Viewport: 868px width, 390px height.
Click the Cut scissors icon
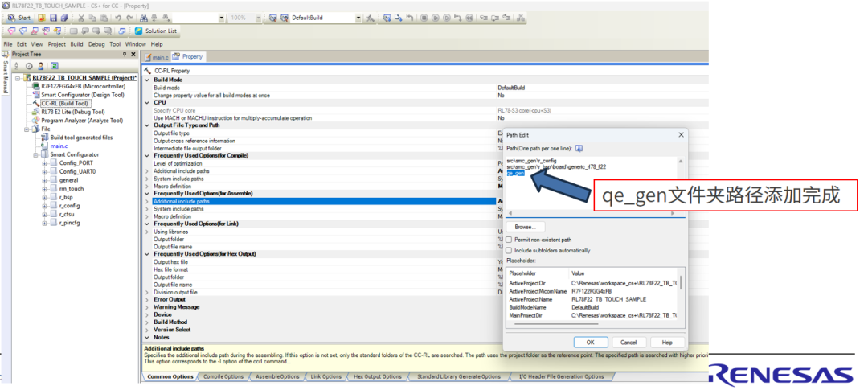[x=81, y=18]
